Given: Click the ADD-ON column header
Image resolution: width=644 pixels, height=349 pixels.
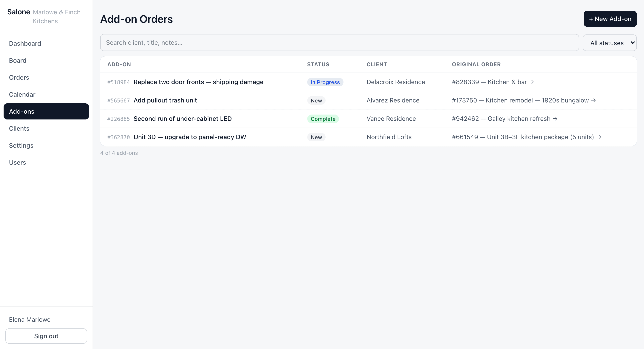Looking at the screenshot, I should pos(119,64).
